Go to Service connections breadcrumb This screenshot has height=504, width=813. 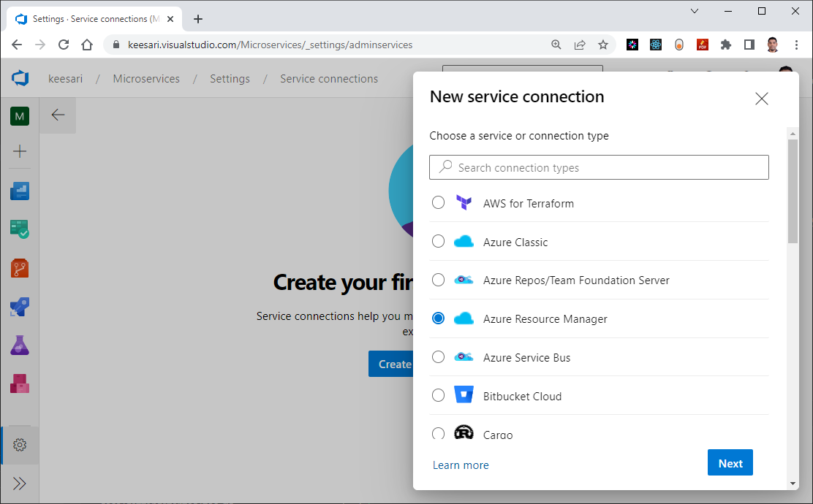click(329, 79)
